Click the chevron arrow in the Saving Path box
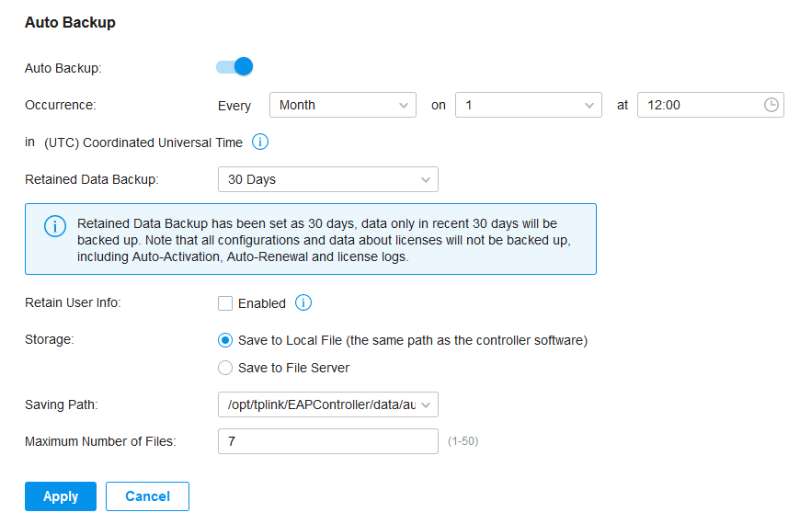 pos(426,405)
